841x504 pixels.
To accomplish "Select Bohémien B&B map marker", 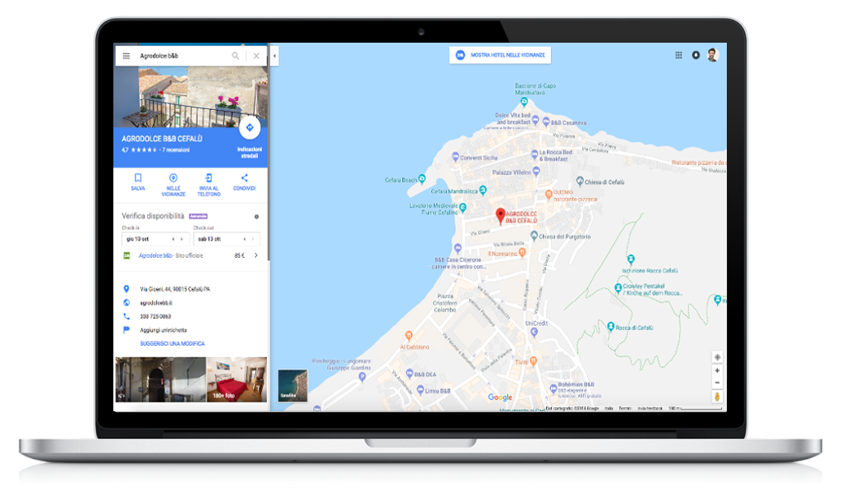I will coord(553,389).
